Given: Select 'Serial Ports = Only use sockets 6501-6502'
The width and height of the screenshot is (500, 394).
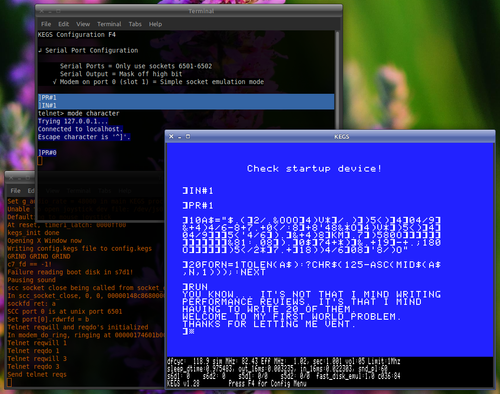Looking at the screenshot, I should 136,66.
